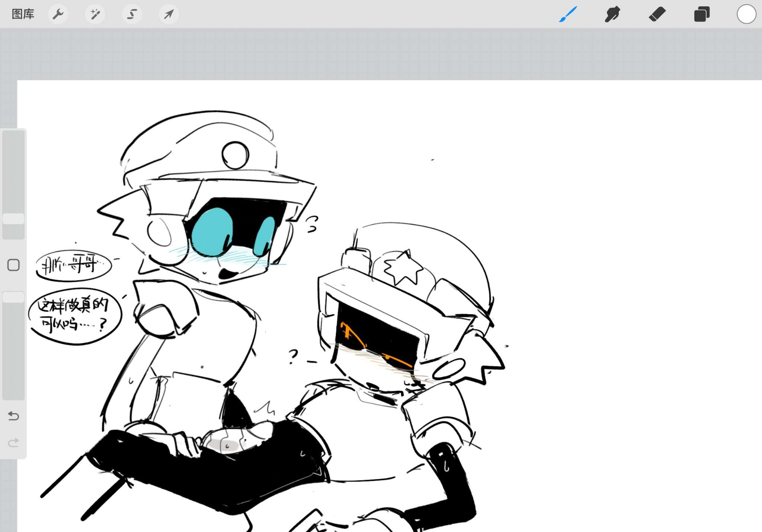Select the Smudge finger tool

click(612, 14)
